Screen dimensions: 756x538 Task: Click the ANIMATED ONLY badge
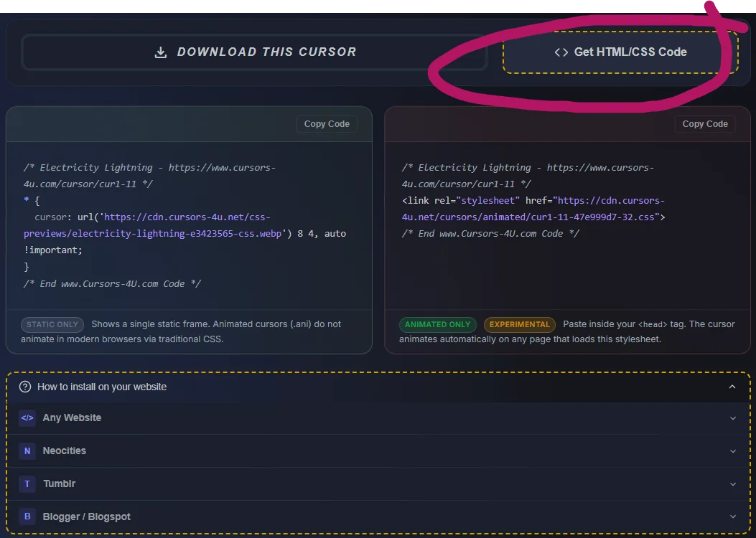pos(437,324)
